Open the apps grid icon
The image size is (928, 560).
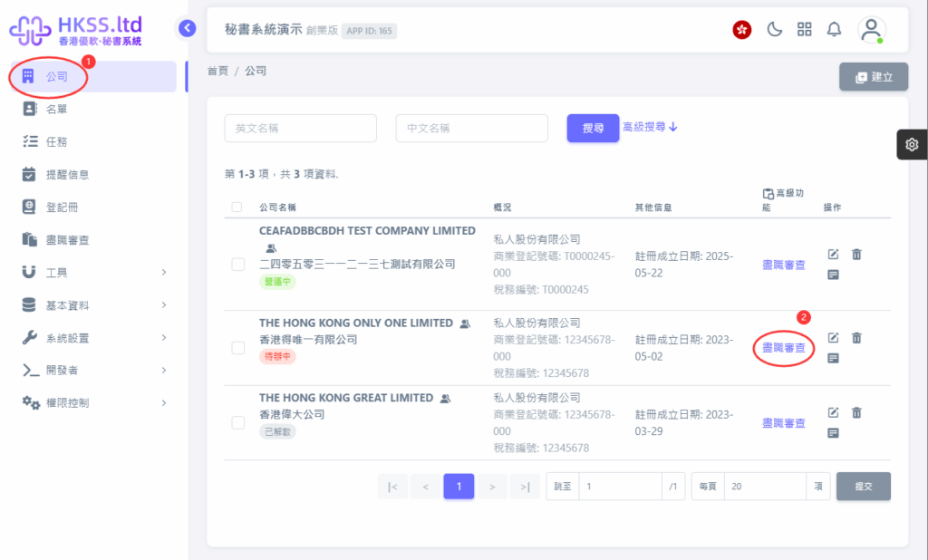[804, 29]
